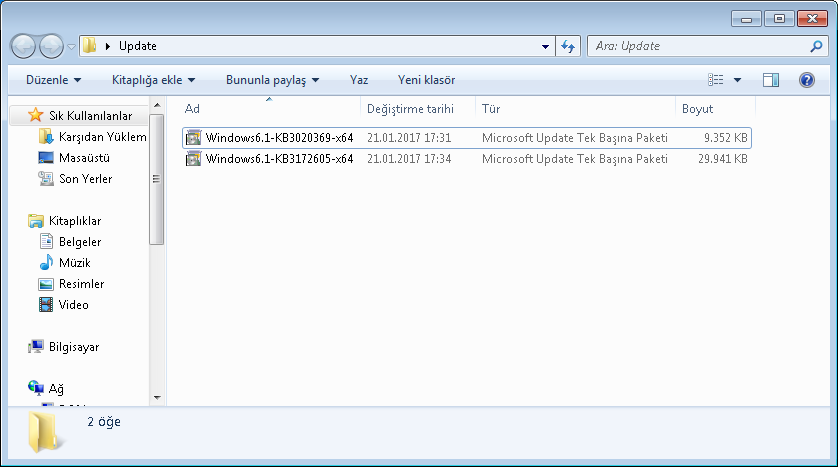Click the 2 öğe status text
The height and width of the screenshot is (467, 838).
tap(104, 422)
